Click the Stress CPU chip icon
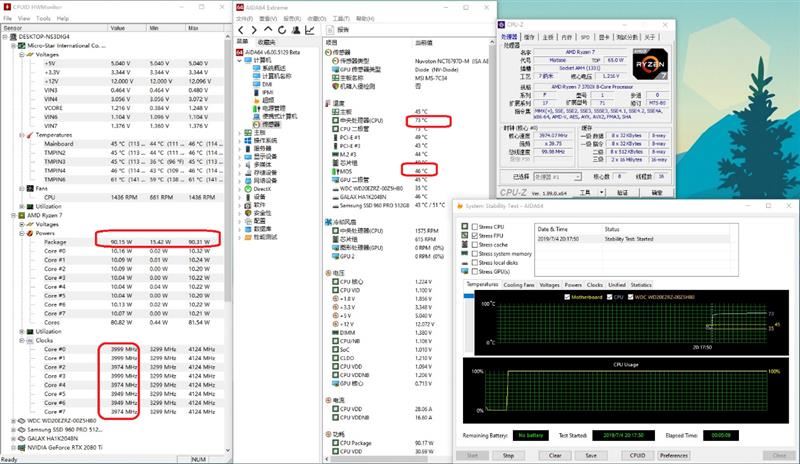 pyautogui.click(x=465, y=226)
